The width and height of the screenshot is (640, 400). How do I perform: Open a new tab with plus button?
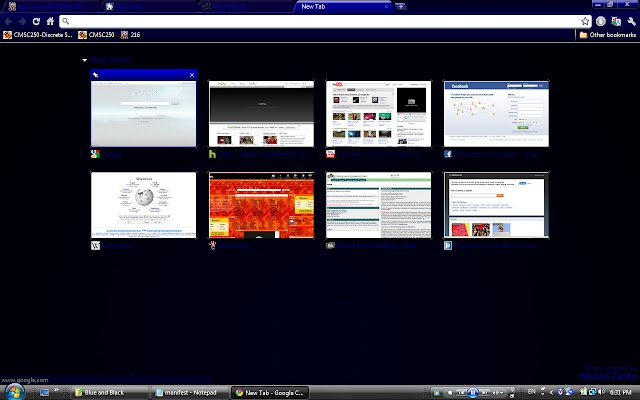401,6
